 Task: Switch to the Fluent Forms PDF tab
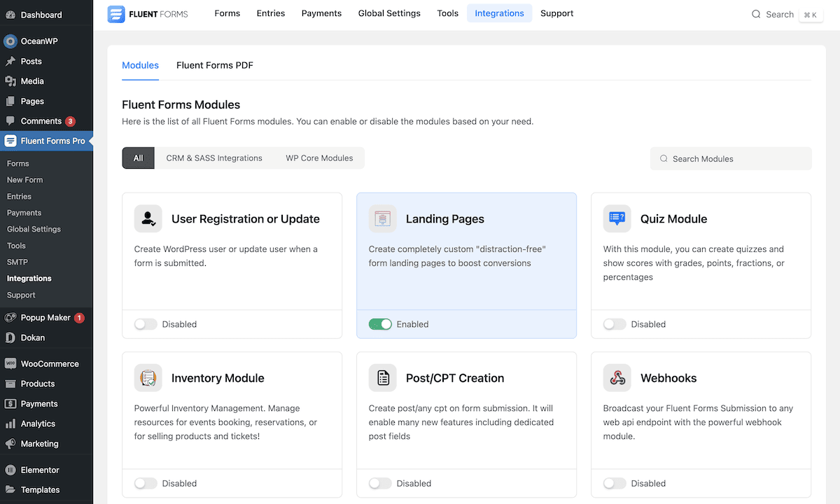[215, 65]
